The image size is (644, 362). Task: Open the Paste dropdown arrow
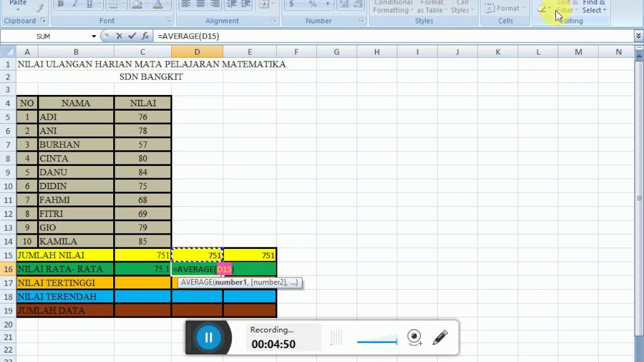pos(18,10)
